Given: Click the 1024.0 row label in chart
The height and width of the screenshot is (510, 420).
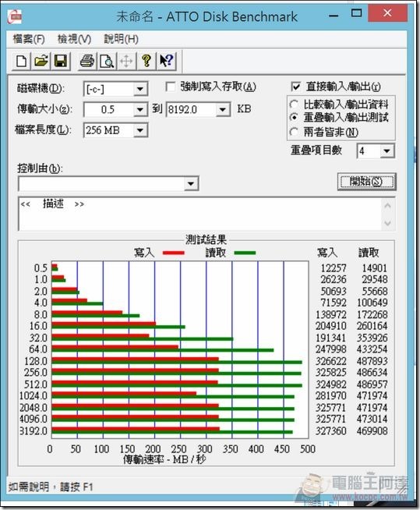Looking at the screenshot, I should tap(34, 396).
